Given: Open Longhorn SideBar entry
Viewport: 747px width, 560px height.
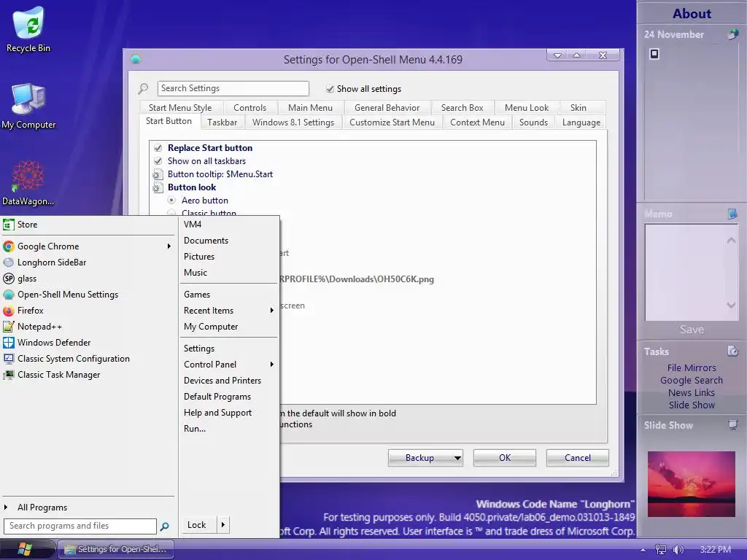Looking at the screenshot, I should point(88,262).
